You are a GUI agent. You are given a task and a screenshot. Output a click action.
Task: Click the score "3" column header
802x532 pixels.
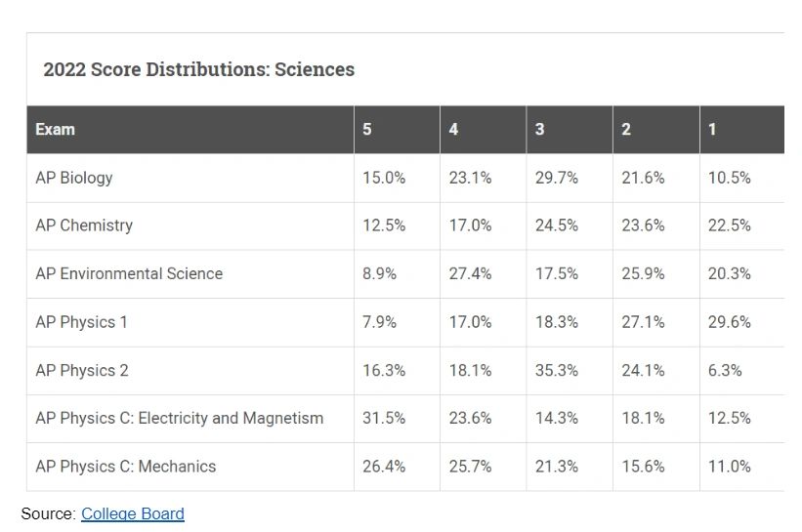click(540, 129)
